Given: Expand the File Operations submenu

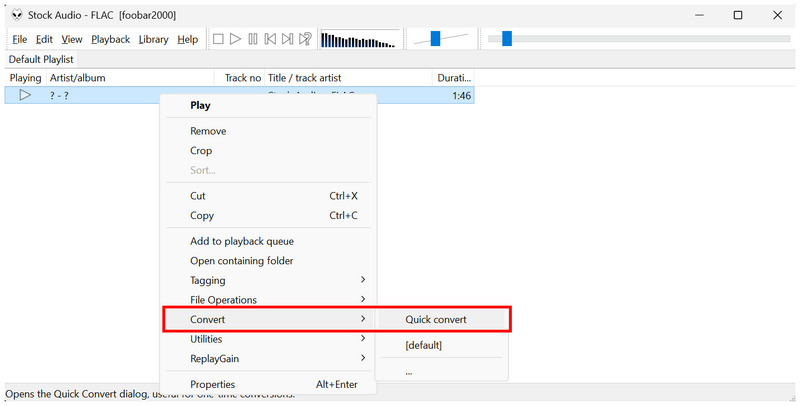Looking at the screenshot, I should pyautogui.click(x=268, y=299).
